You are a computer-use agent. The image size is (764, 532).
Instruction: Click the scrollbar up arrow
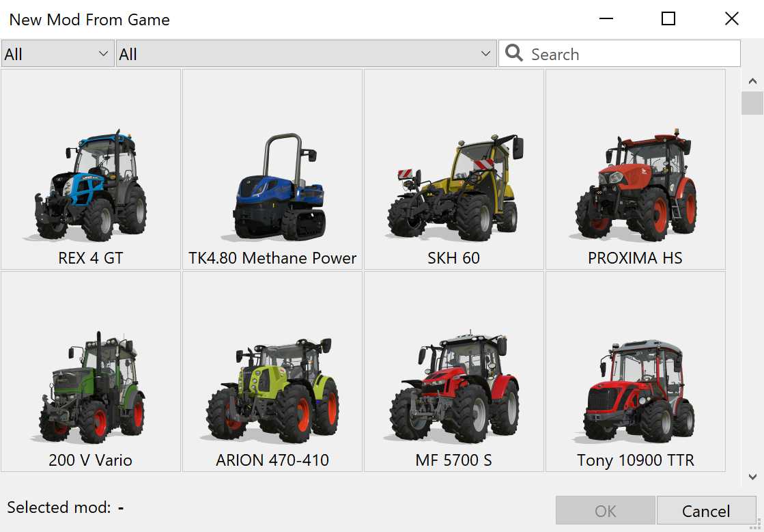(x=752, y=81)
